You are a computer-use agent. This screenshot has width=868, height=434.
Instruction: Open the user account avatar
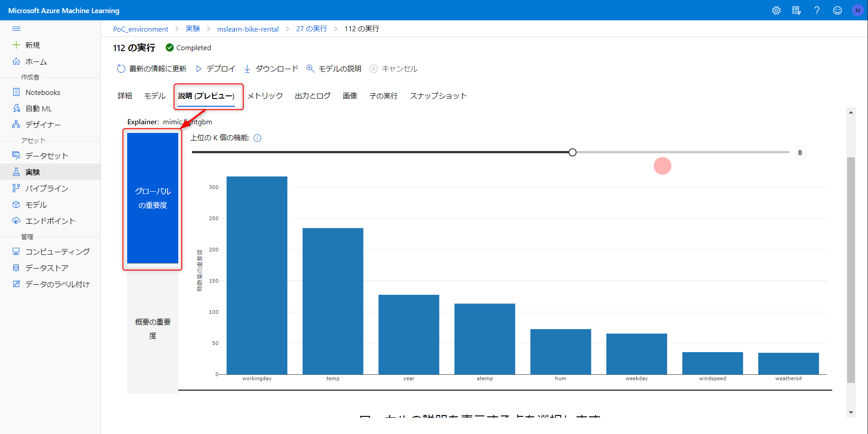coord(858,10)
